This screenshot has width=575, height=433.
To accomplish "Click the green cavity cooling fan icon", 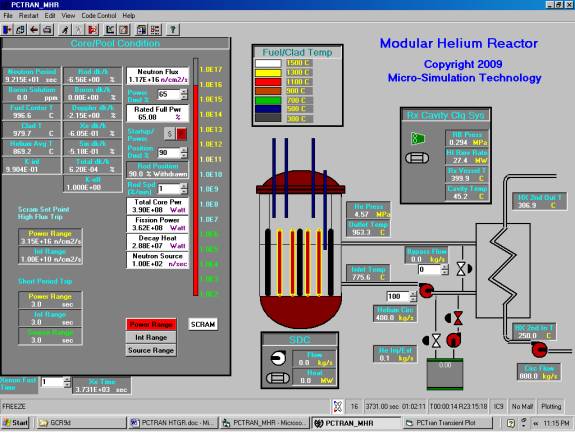I will pyautogui.click(x=418, y=139).
